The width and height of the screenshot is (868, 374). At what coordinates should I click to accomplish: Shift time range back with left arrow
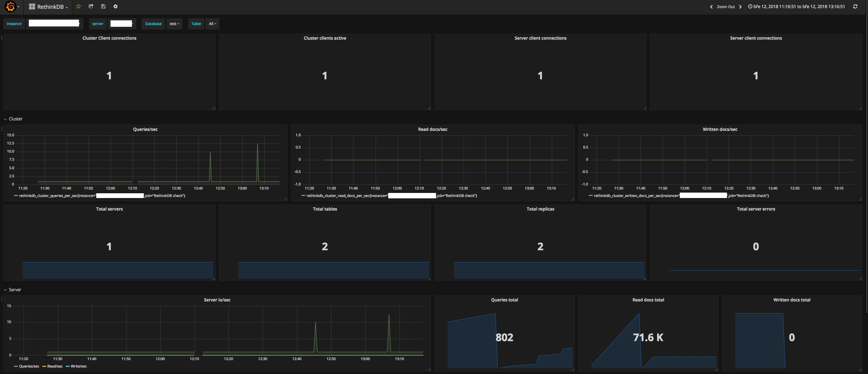click(x=711, y=7)
